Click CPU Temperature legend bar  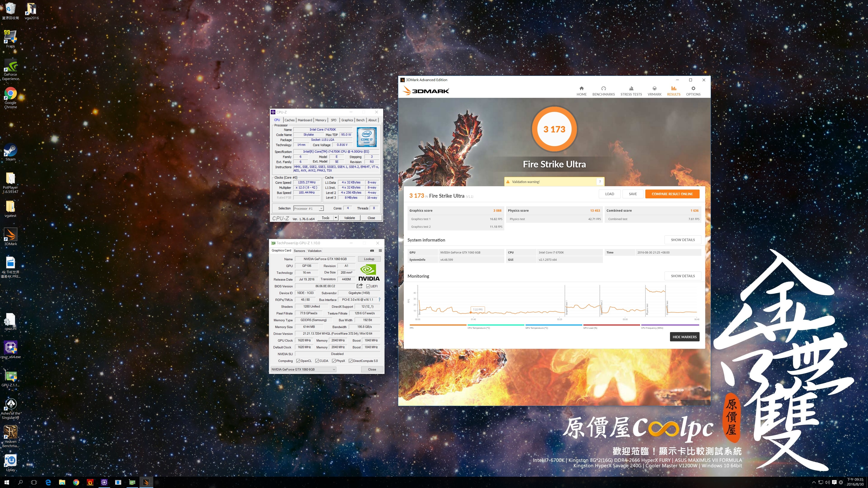click(x=496, y=325)
